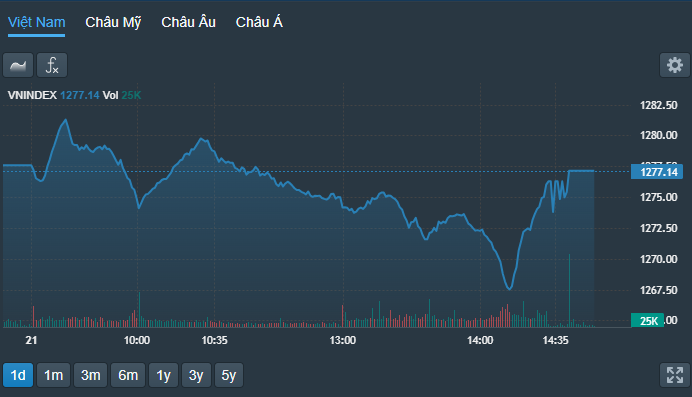Choose the 3m time range
The image size is (692, 397).
(x=90, y=375)
